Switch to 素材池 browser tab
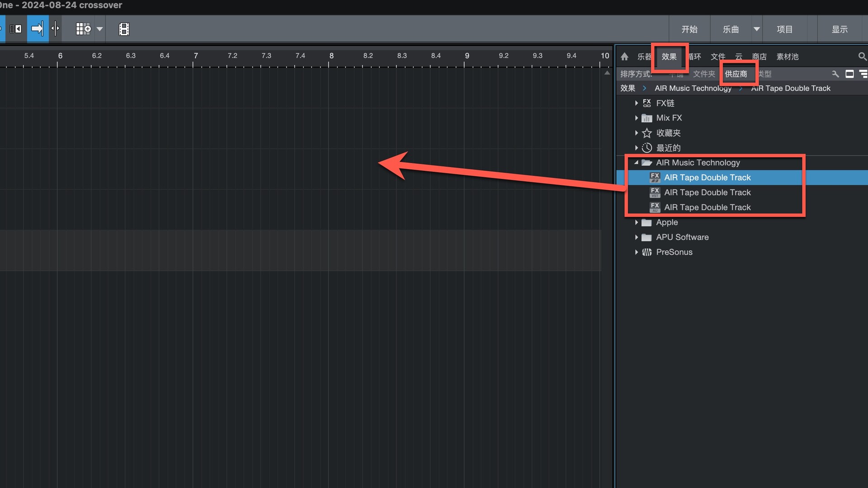The image size is (868, 488). [787, 56]
